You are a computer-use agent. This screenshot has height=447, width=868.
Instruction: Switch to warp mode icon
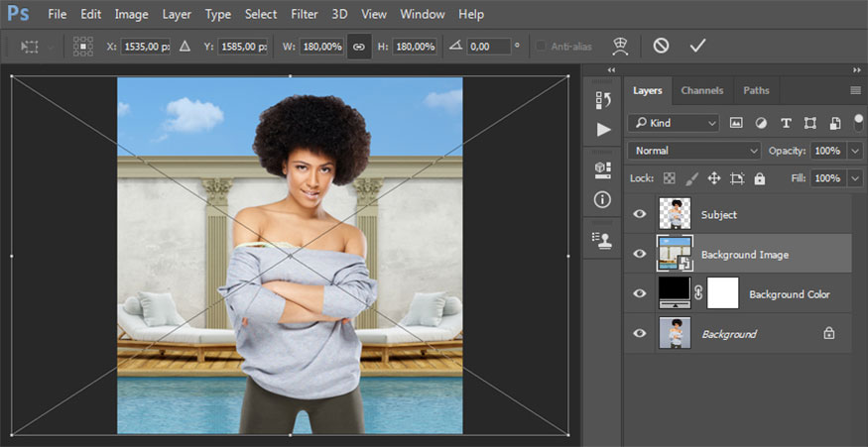point(621,46)
